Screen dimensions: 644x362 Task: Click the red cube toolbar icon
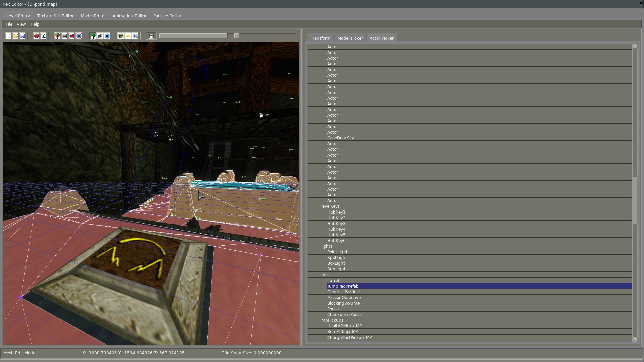[37, 36]
